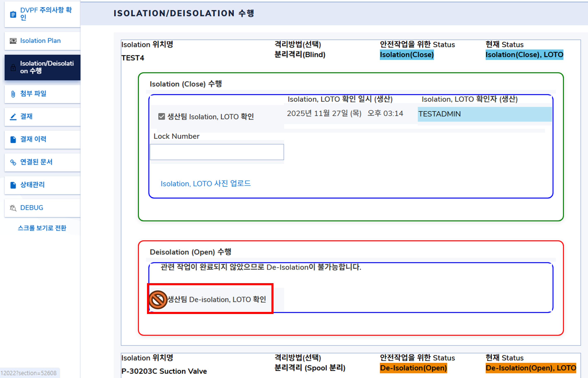
Task: Uncheck 생산팀 Isolation, LOTO 확인 checkbox
Action: tap(161, 116)
